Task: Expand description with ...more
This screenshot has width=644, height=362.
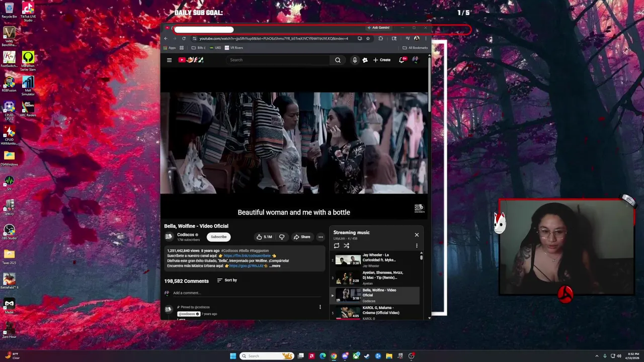Action: click(275, 266)
